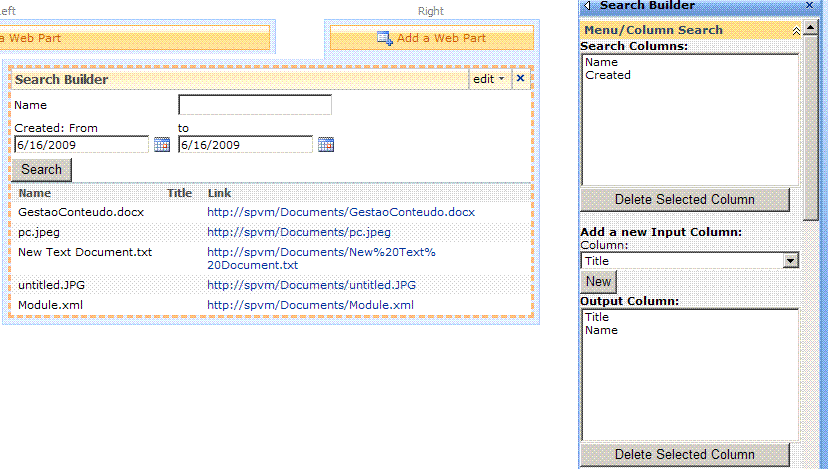Add a Web Part to the Right zone
828x469 pixels.
coord(431,38)
